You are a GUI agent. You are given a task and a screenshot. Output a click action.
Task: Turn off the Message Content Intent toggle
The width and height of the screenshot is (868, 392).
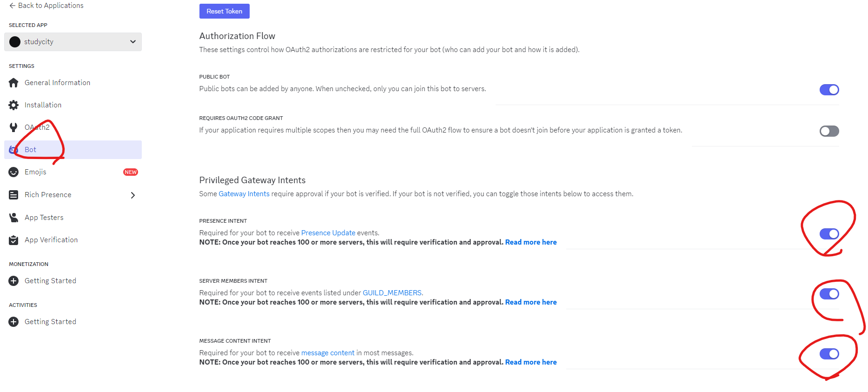pyautogui.click(x=829, y=354)
